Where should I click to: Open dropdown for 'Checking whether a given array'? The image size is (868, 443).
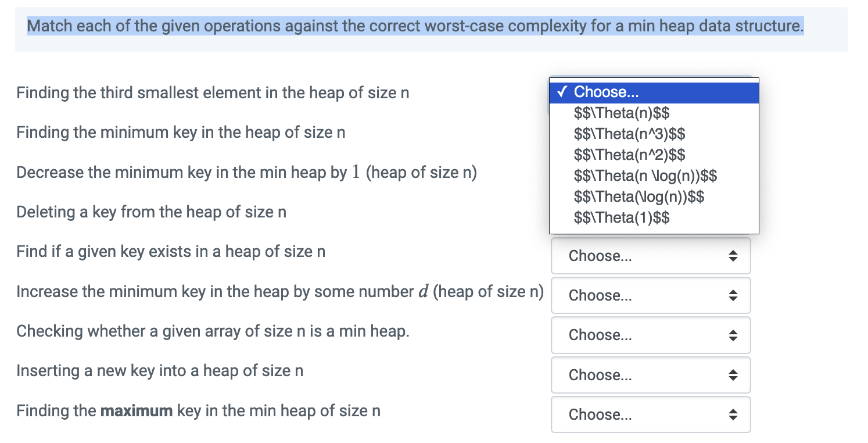tap(651, 335)
